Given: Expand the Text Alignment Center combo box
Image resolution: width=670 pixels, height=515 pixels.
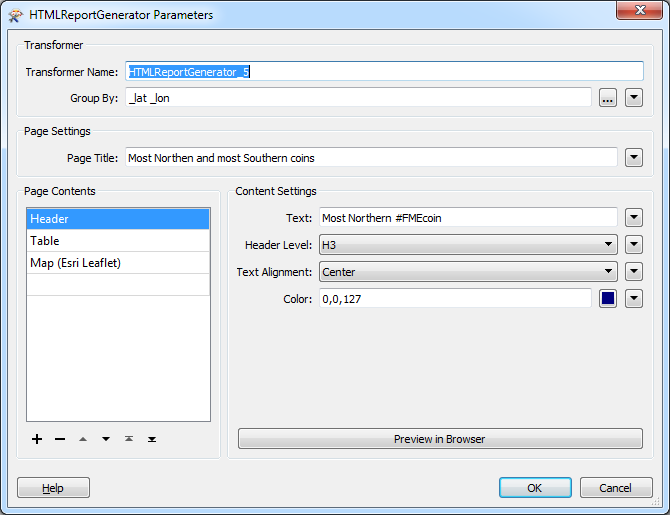Looking at the screenshot, I should [x=468, y=272].
